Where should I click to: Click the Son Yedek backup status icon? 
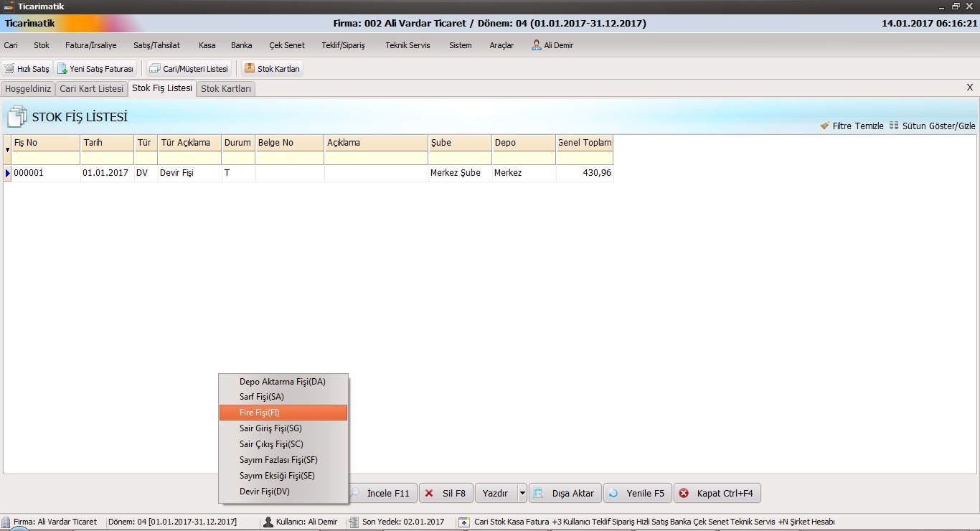pos(354,522)
